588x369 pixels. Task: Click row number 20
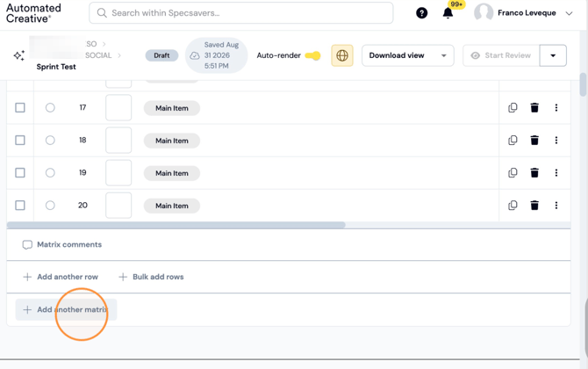pyautogui.click(x=82, y=206)
